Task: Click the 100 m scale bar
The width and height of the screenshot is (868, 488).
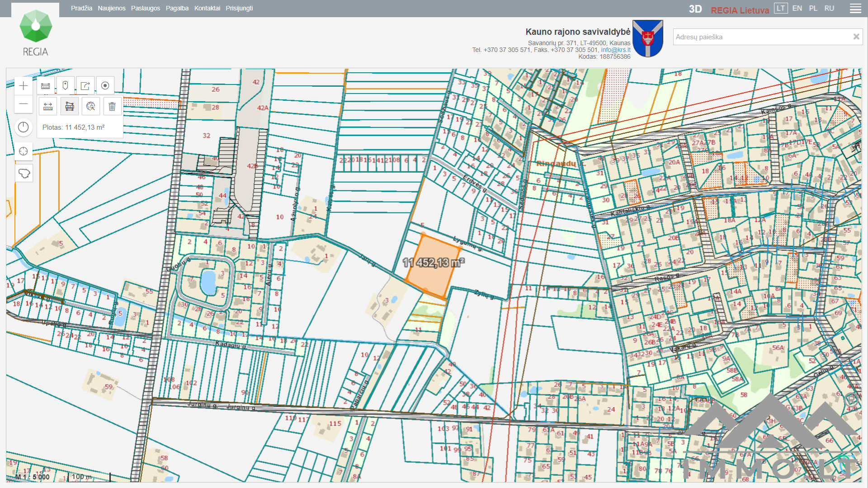Action: pos(89,477)
